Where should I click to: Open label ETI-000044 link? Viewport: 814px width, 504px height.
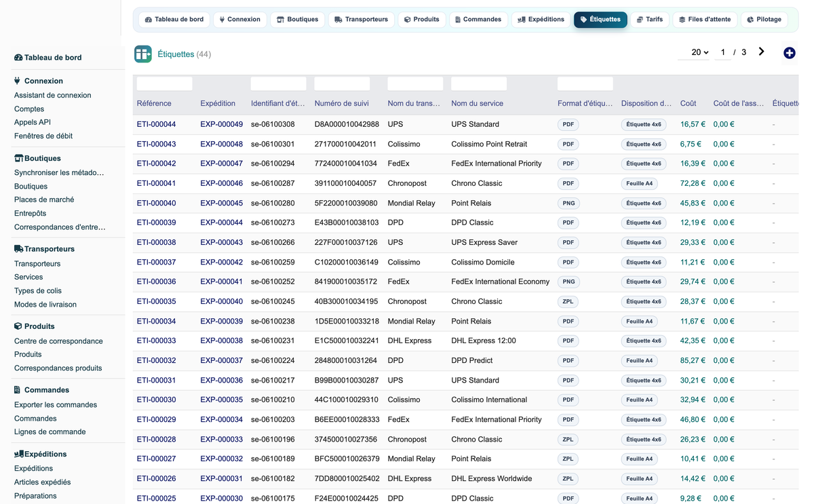click(156, 124)
